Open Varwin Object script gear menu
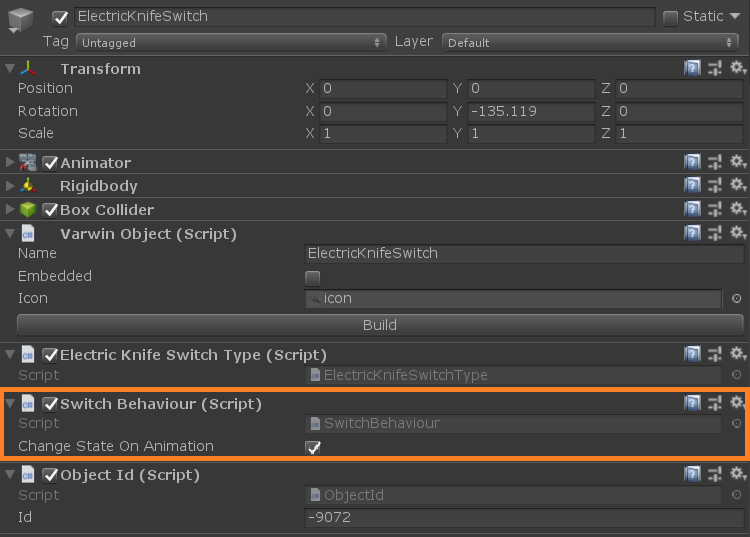Viewport: 750px width, 537px height. 738,233
